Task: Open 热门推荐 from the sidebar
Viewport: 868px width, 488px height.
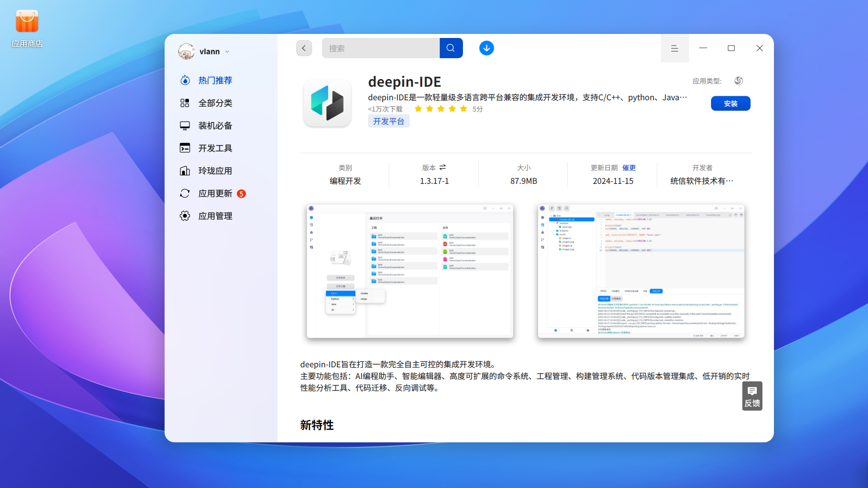Action: pos(215,80)
